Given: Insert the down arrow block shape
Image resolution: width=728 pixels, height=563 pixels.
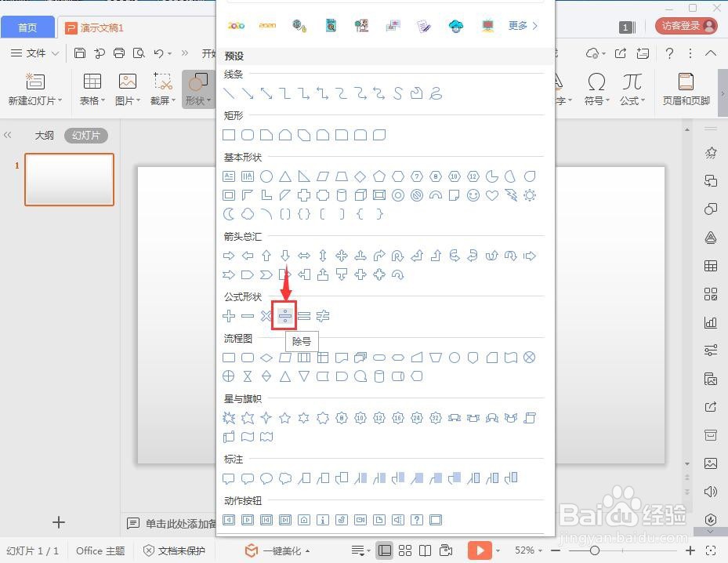Looking at the screenshot, I should coord(285,256).
